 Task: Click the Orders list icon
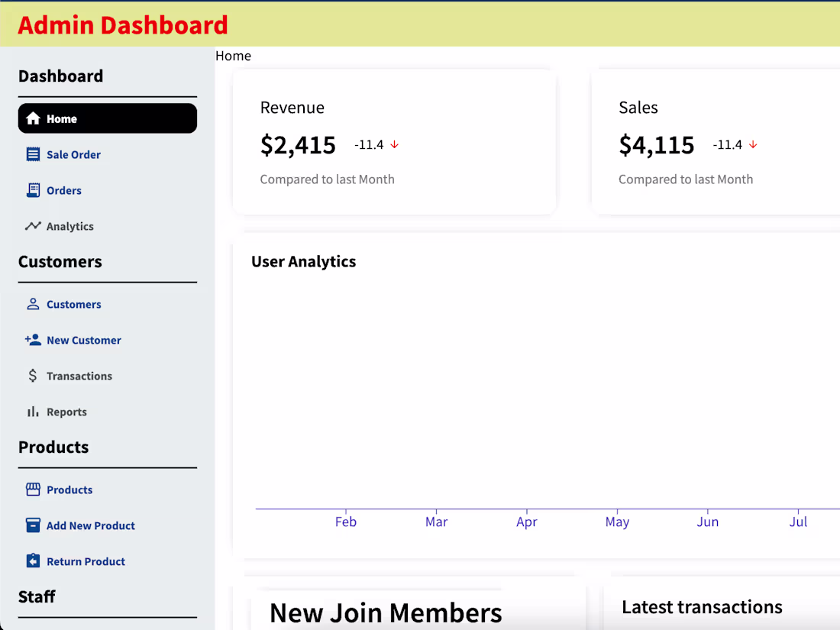(33, 190)
